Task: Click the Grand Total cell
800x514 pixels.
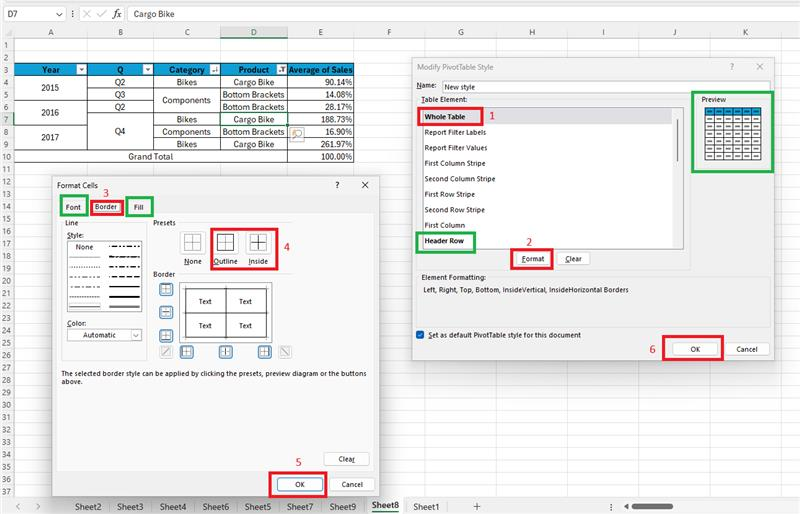Action: point(151,157)
